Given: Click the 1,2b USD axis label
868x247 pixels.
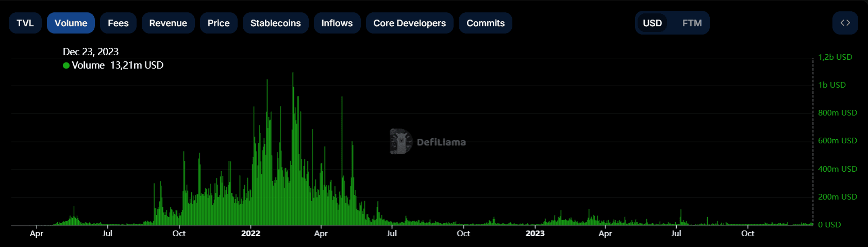Looking at the screenshot, I should (x=835, y=57).
